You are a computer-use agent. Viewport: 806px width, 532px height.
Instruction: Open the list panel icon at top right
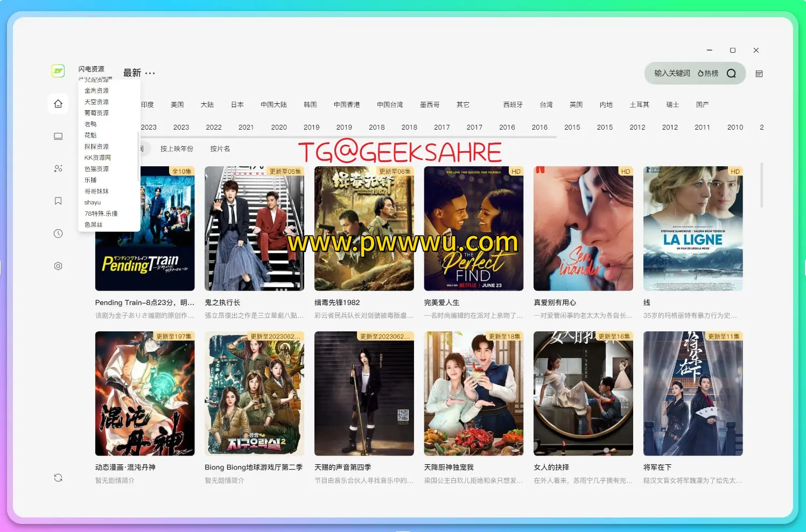[x=759, y=74]
